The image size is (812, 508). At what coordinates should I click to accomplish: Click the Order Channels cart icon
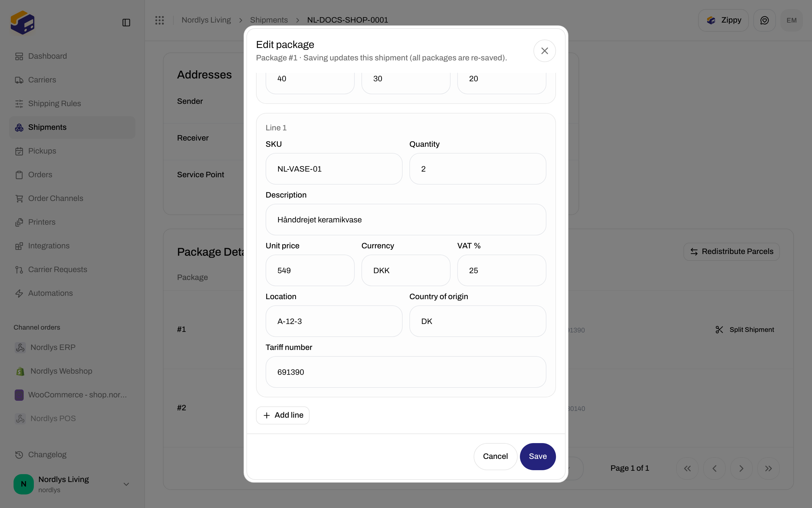click(x=19, y=199)
